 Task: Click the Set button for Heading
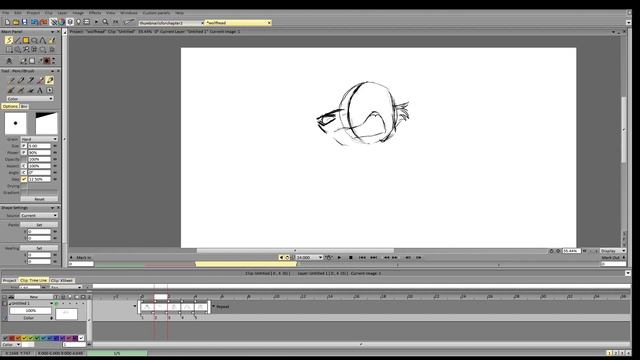tap(39, 248)
